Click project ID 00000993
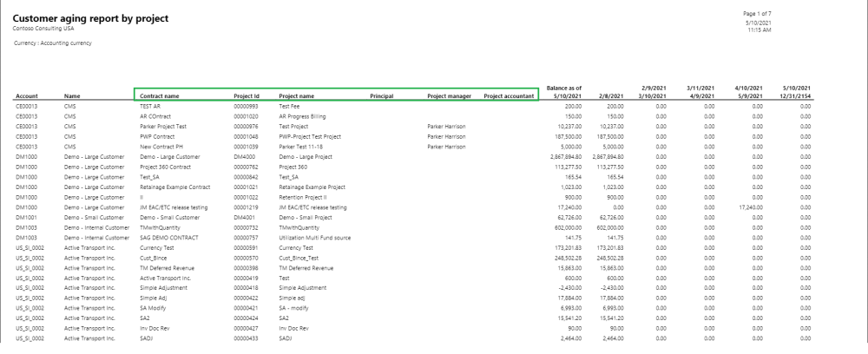Screen dimensions: 868x354 [247, 105]
